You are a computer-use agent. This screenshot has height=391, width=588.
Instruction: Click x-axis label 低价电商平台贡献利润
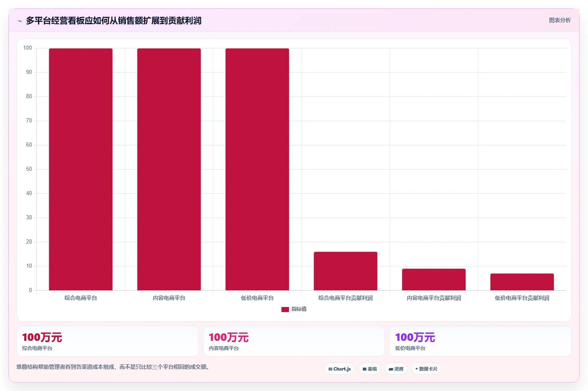(522, 298)
